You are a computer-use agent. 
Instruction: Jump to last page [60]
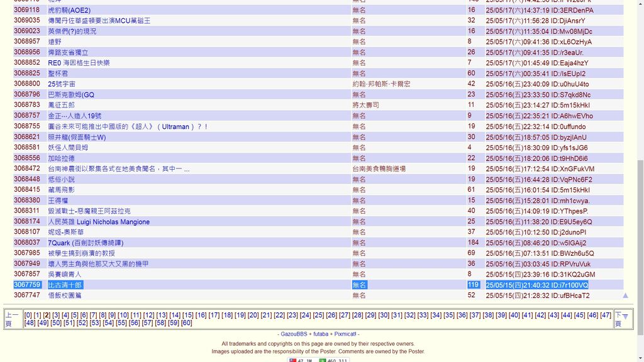[186, 323]
